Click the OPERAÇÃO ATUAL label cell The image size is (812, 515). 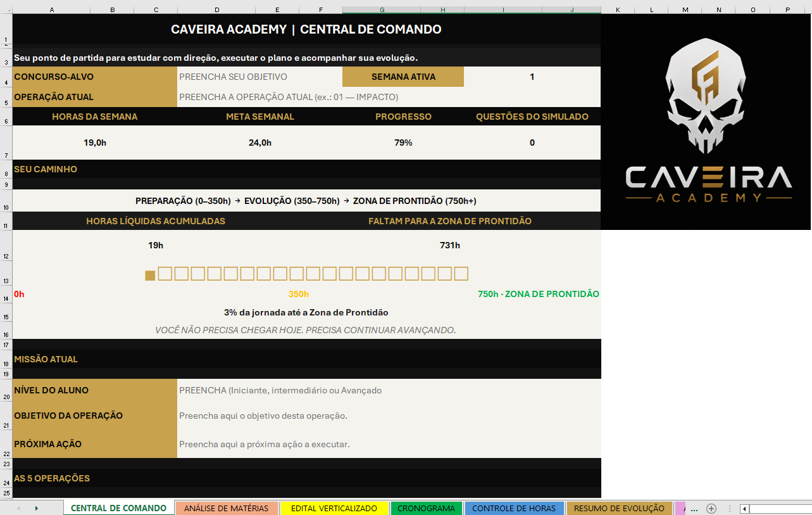point(95,97)
